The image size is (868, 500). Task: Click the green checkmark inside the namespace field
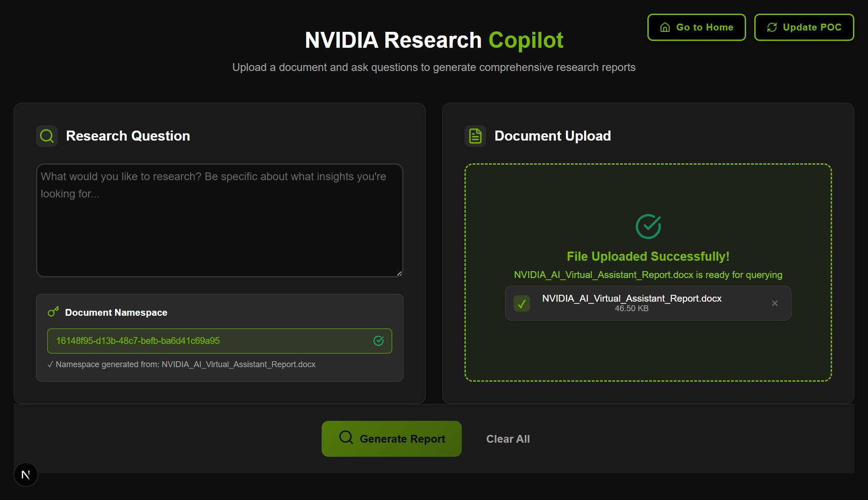pos(378,341)
